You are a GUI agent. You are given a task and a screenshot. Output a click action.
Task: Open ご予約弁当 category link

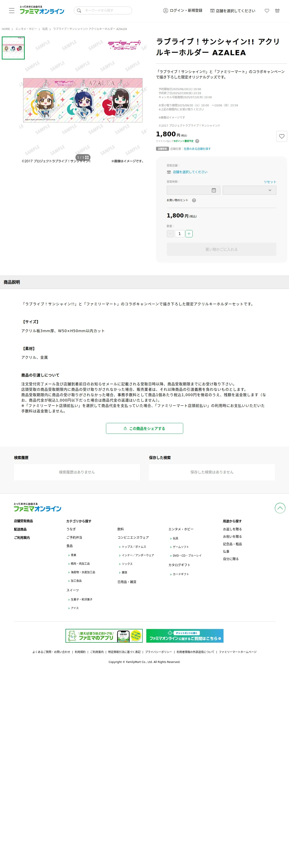pos(74,537)
